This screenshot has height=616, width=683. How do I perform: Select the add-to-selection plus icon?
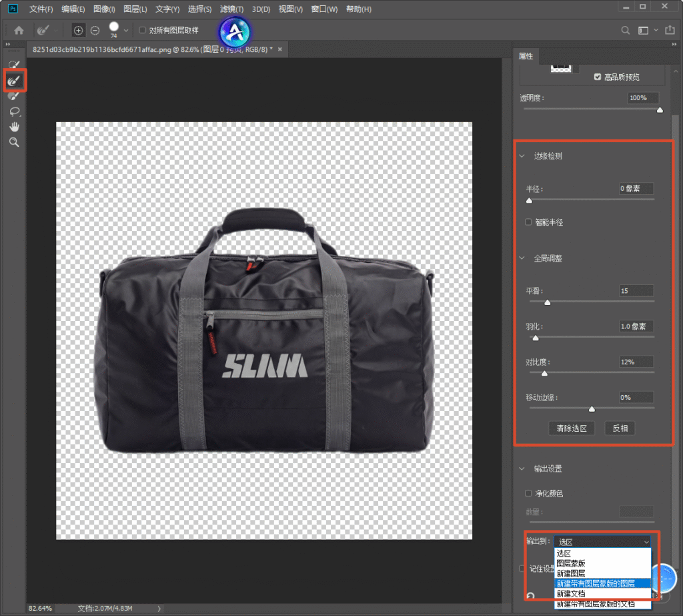point(78,31)
